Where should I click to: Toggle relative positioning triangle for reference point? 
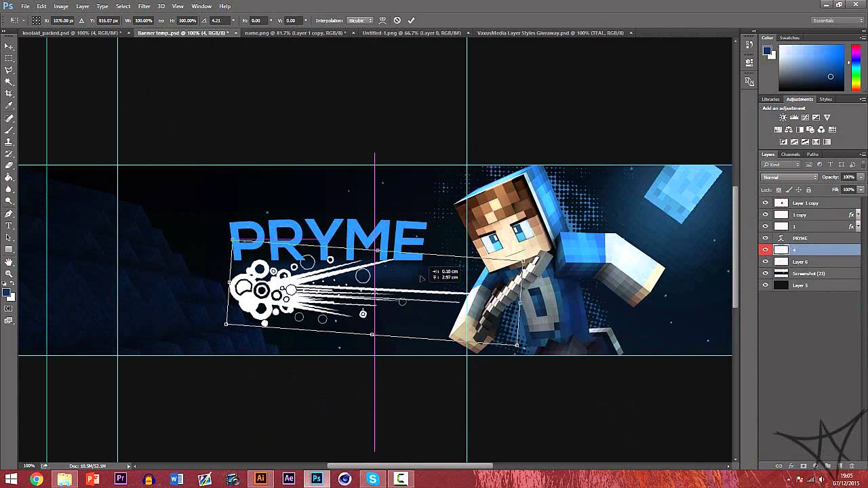(81, 20)
